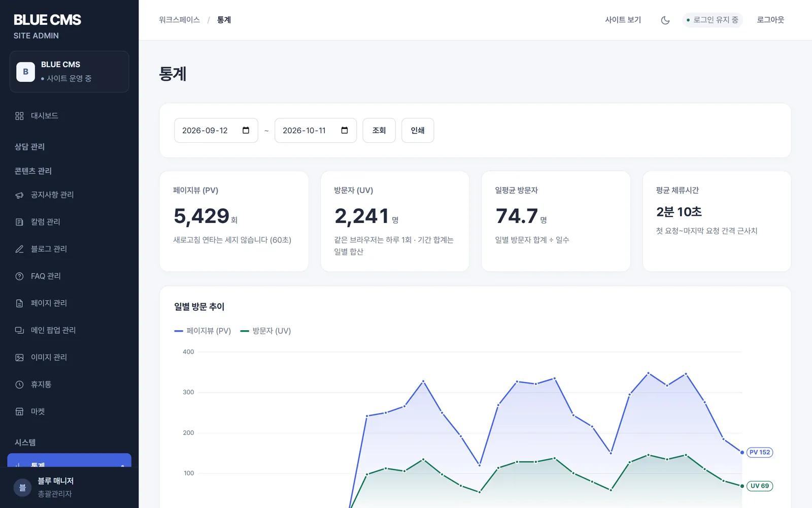Click the 로그아웃 link
Viewport: 812px width, 508px height.
(770, 20)
